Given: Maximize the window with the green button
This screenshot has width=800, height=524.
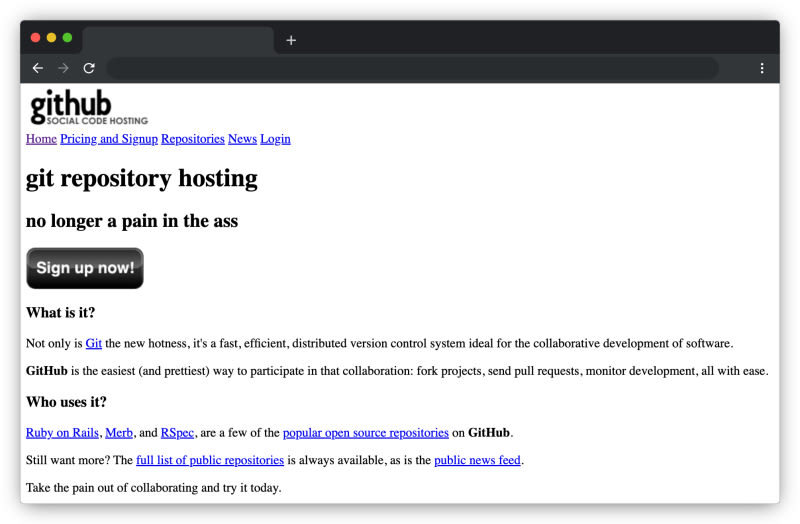Looking at the screenshot, I should click(x=67, y=37).
